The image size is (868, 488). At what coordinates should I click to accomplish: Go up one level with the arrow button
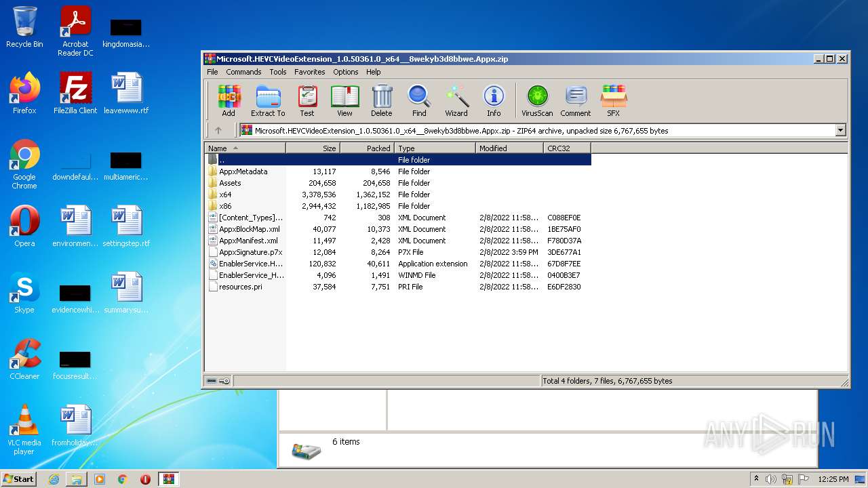(x=218, y=130)
